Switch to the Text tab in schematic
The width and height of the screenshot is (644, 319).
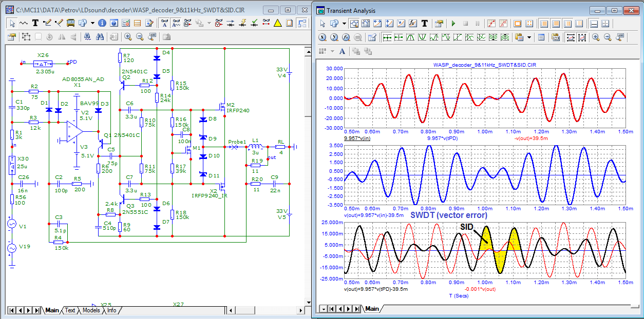[x=70, y=310]
